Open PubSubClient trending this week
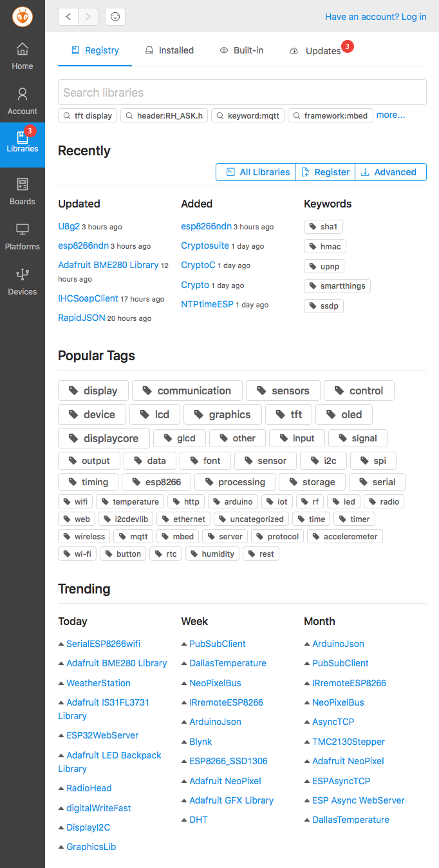 click(218, 644)
